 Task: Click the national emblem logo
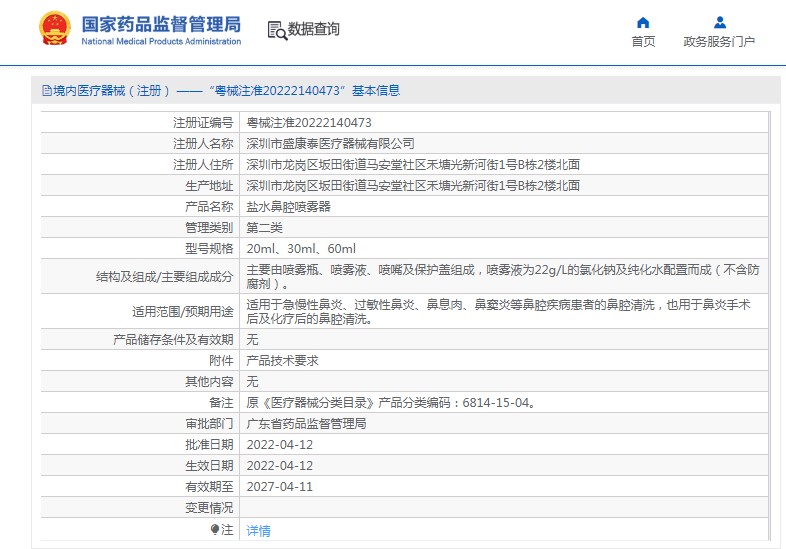(x=55, y=29)
